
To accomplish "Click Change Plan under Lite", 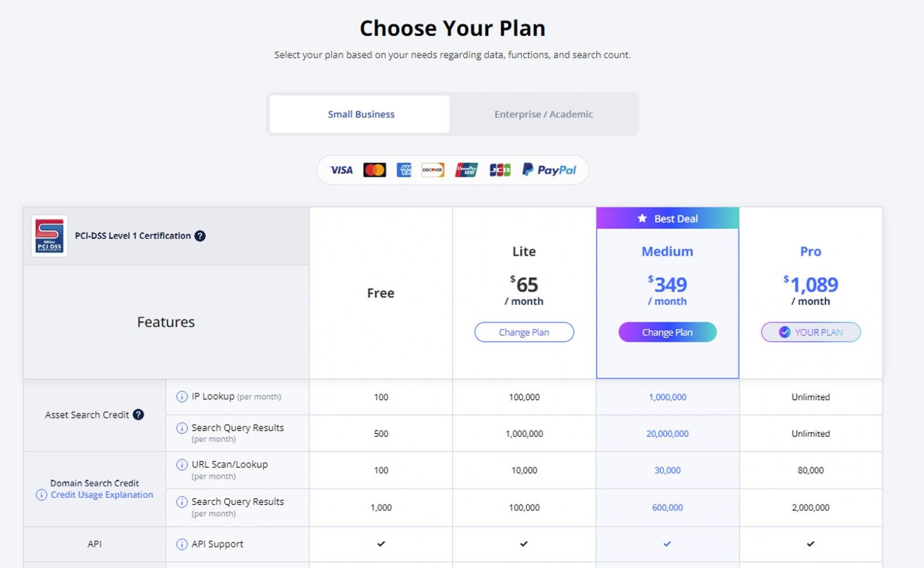I will click(524, 332).
